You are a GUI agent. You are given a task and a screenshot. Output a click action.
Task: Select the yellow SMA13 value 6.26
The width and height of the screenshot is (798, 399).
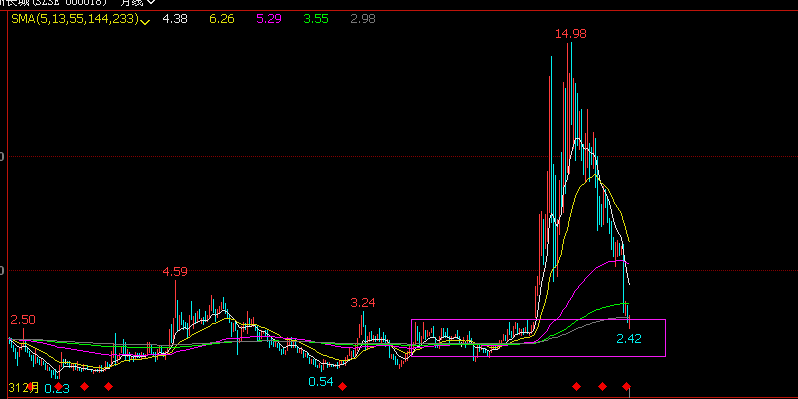coord(222,19)
